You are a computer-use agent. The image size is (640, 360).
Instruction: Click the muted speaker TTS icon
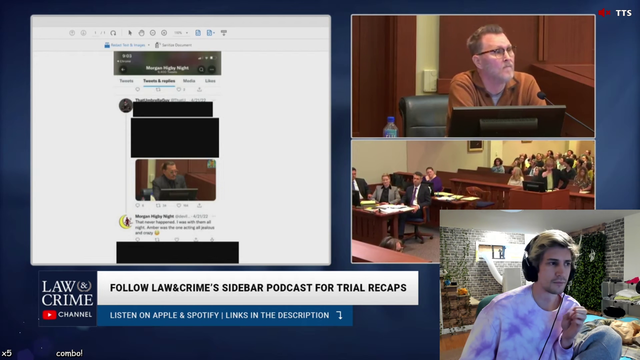pyautogui.click(x=604, y=13)
